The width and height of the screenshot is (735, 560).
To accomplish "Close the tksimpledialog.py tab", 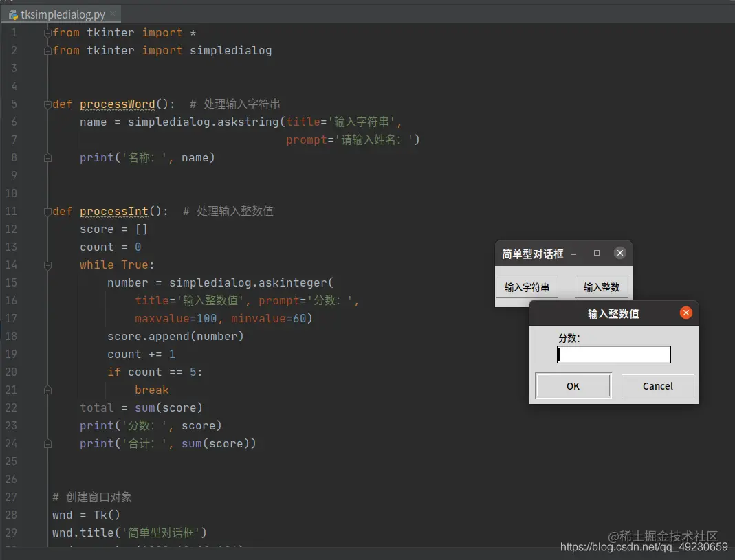I will point(113,14).
